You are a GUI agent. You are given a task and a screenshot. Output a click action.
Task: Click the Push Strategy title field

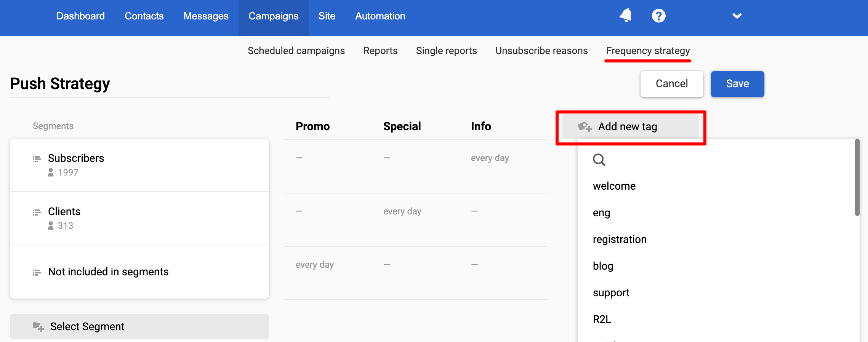coord(170,84)
